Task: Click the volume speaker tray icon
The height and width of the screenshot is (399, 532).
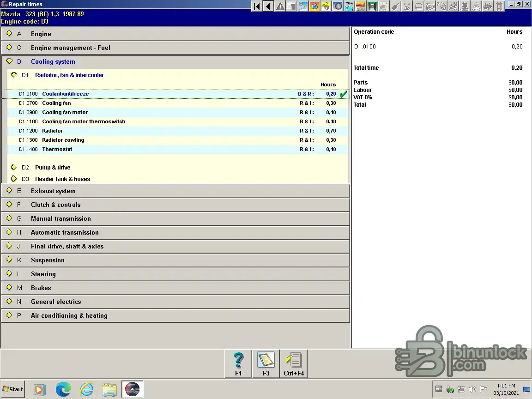Action: click(x=472, y=389)
